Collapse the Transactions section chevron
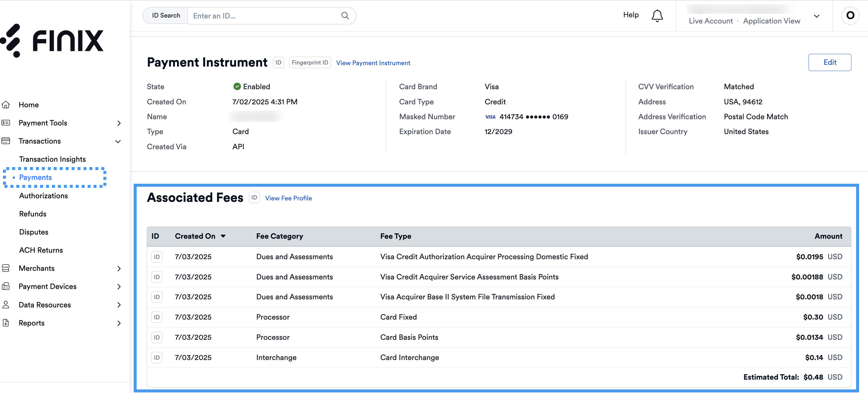Image resolution: width=868 pixels, height=393 pixels. [x=118, y=142]
